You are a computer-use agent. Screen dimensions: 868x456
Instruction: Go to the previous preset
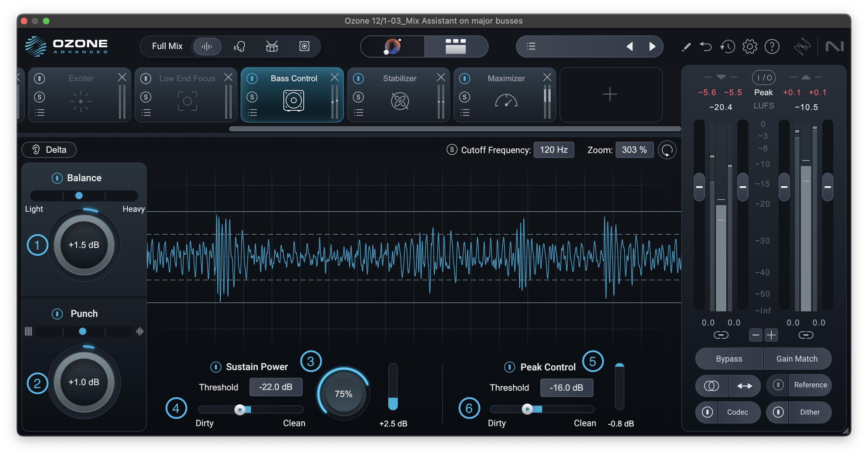pos(630,46)
